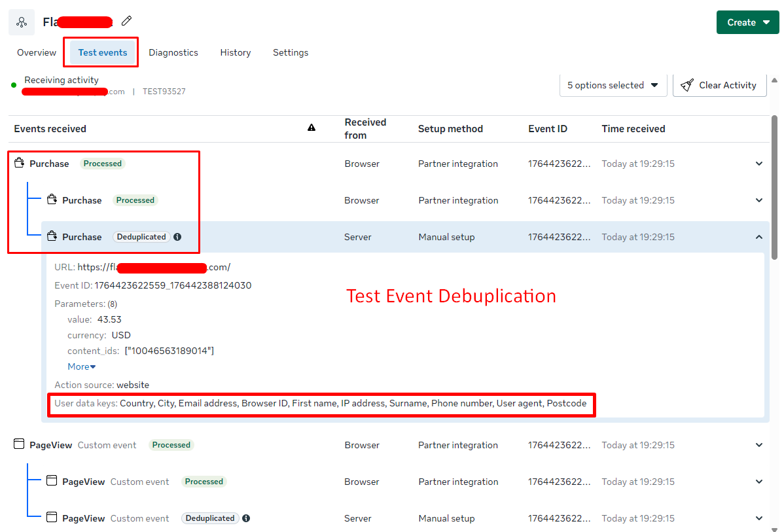Click the Clear Activity button
Image resolution: width=784 pixels, height=532 pixels.
[719, 85]
